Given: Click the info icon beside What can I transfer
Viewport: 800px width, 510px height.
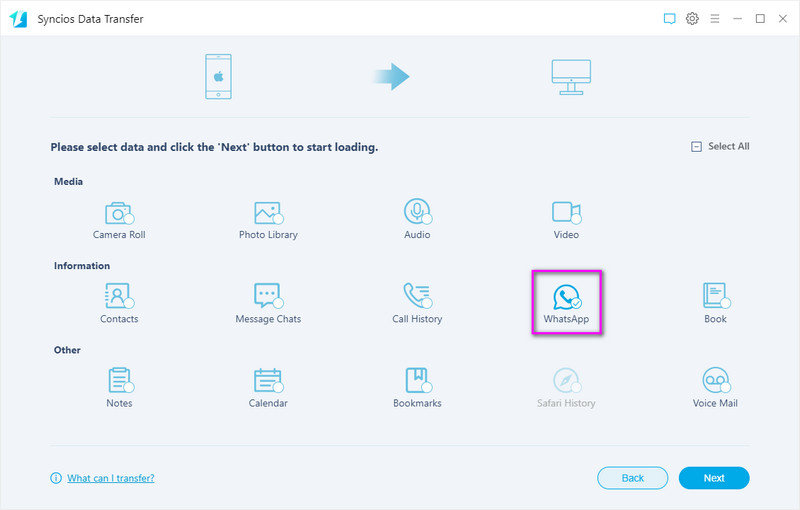Looking at the screenshot, I should pos(56,478).
